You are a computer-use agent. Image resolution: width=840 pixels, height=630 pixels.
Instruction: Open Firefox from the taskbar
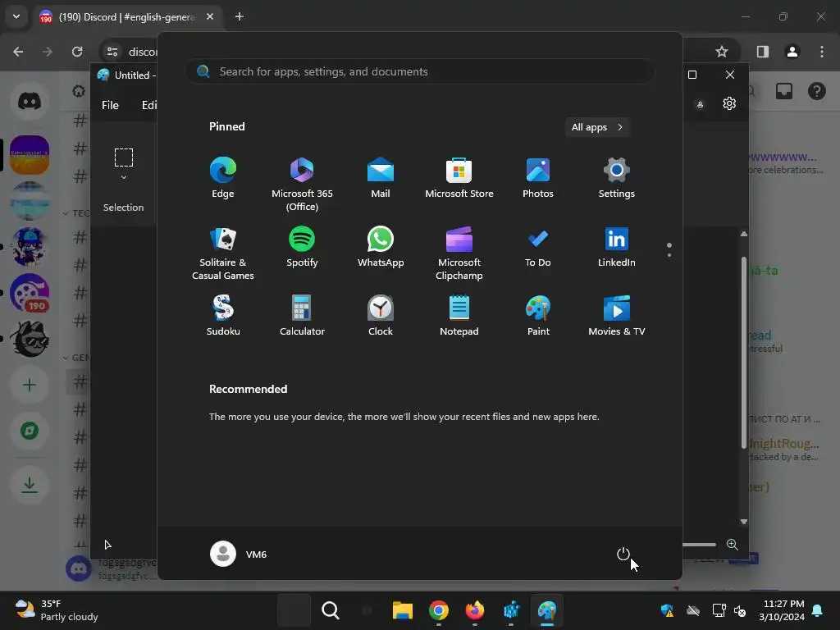tap(475, 610)
